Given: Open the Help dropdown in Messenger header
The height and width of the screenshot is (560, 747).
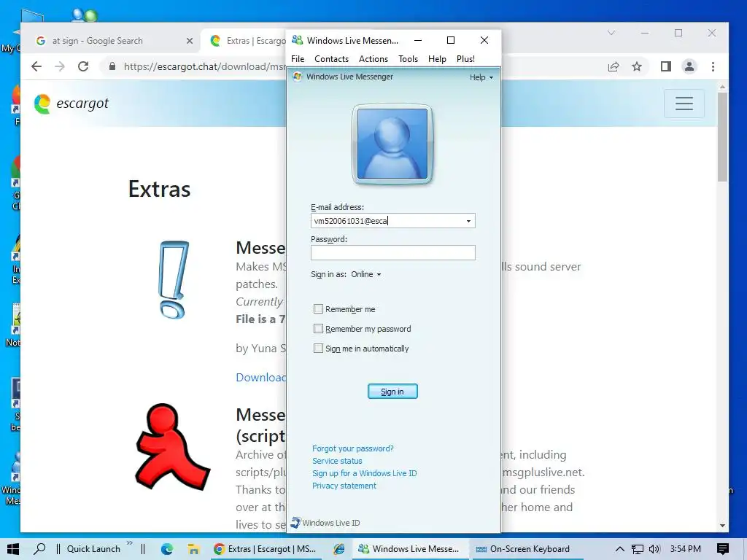Looking at the screenshot, I should coord(481,77).
